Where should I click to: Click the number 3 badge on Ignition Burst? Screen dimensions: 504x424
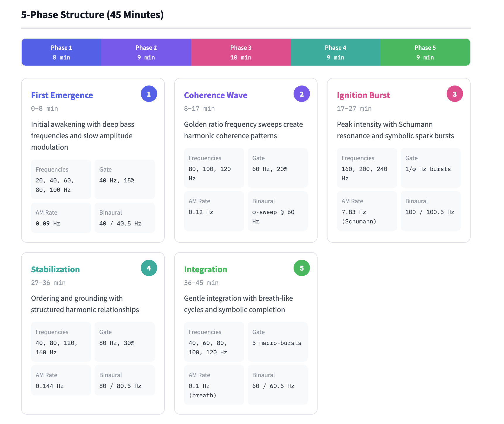tap(455, 94)
